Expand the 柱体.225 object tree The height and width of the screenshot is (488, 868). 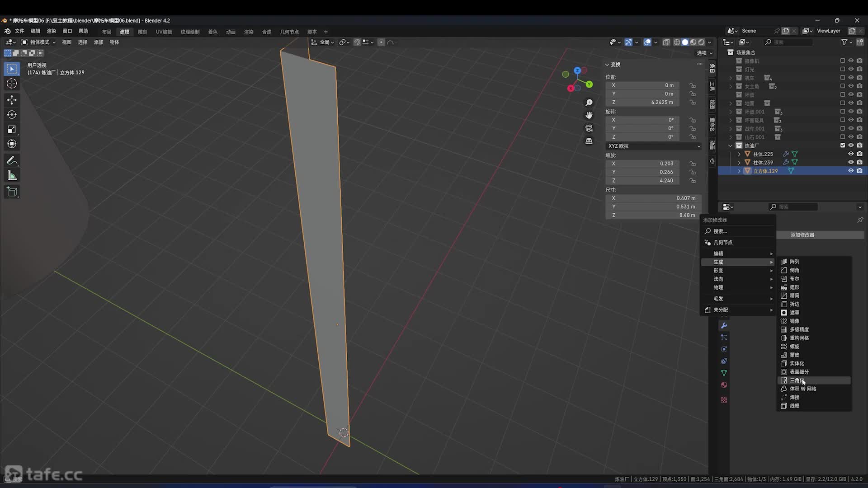(739, 154)
